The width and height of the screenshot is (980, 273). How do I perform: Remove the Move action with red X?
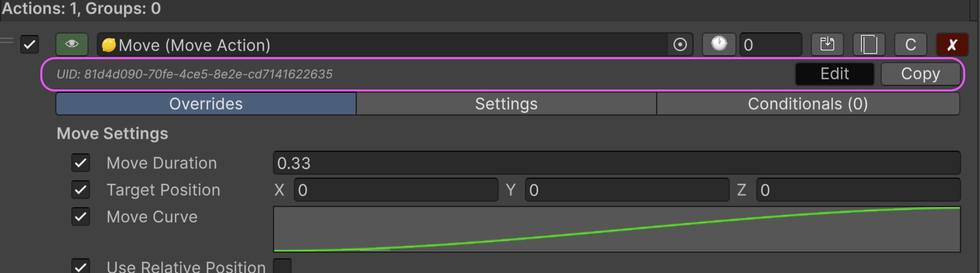(x=952, y=45)
